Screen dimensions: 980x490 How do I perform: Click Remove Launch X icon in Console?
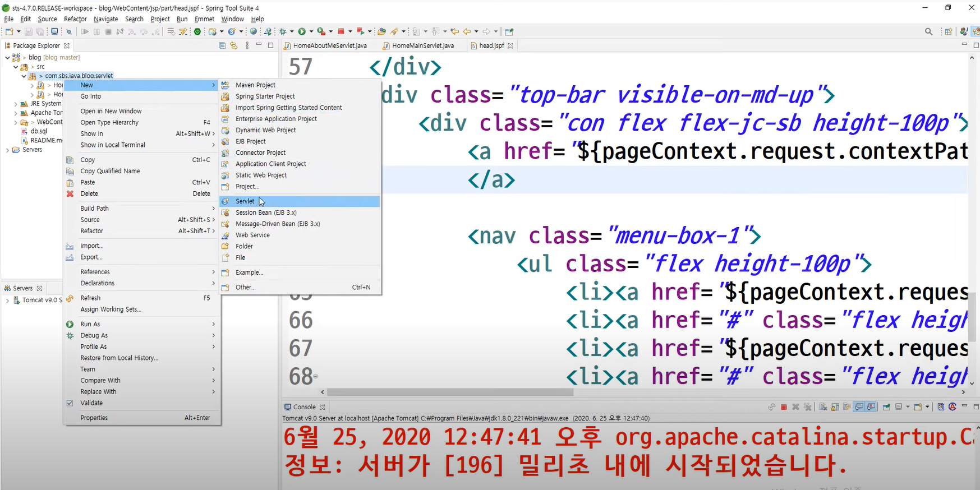tap(795, 407)
